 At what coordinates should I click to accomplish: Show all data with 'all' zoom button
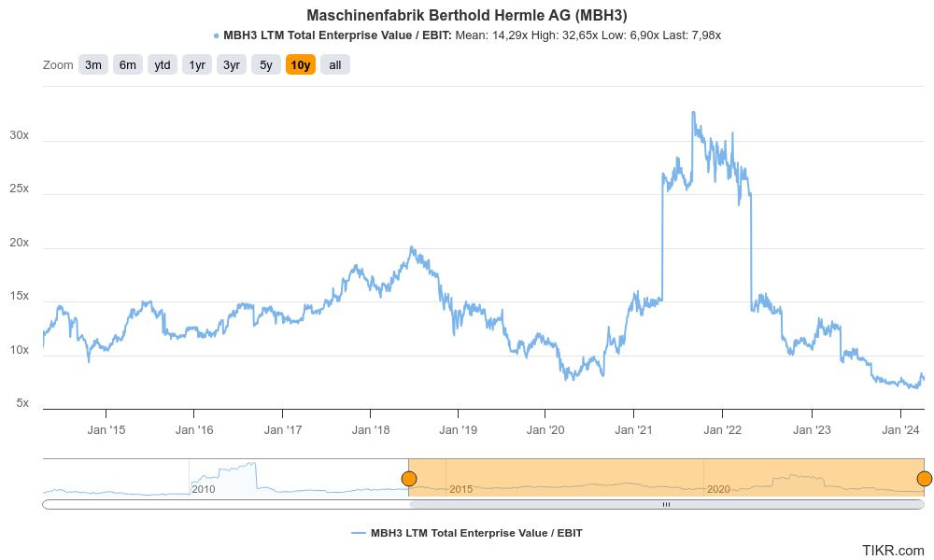[x=334, y=65]
